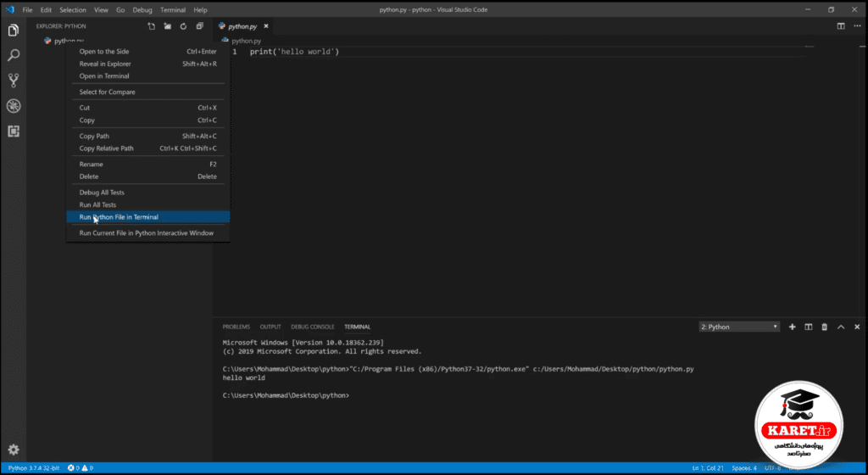Switch to the Debug Console tab
868x475 pixels.
[x=313, y=327]
